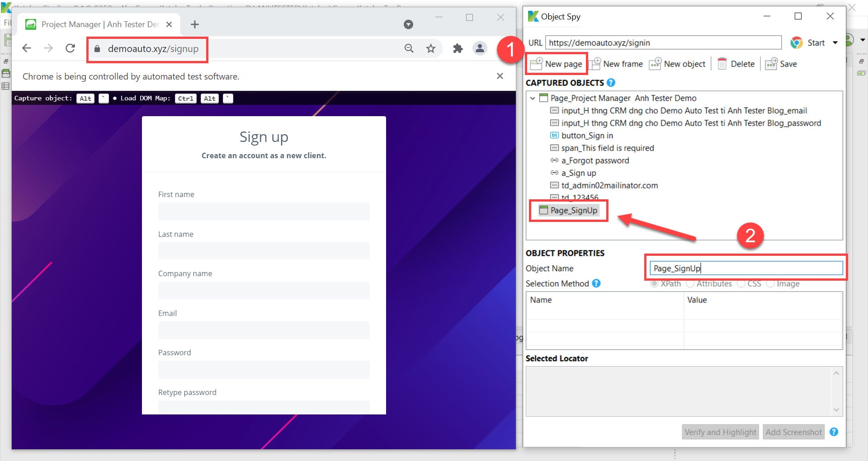Close the Project Manager browser tab

click(169, 24)
